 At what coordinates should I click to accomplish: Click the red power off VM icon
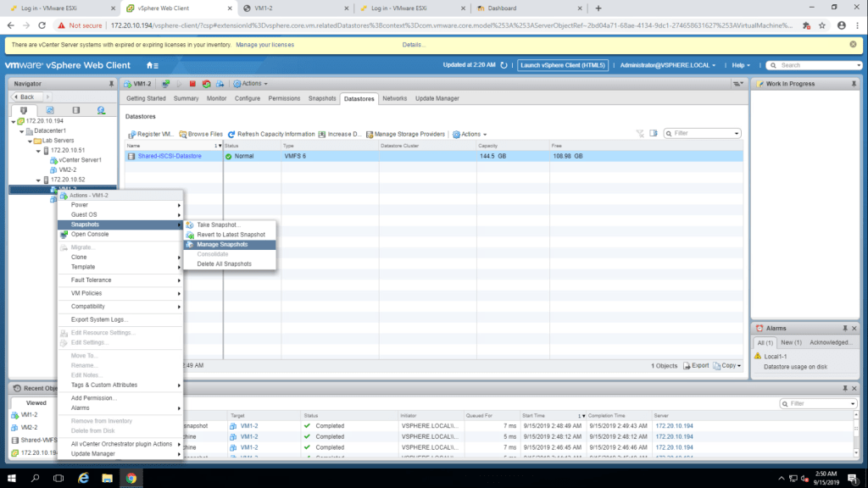(x=192, y=84)
